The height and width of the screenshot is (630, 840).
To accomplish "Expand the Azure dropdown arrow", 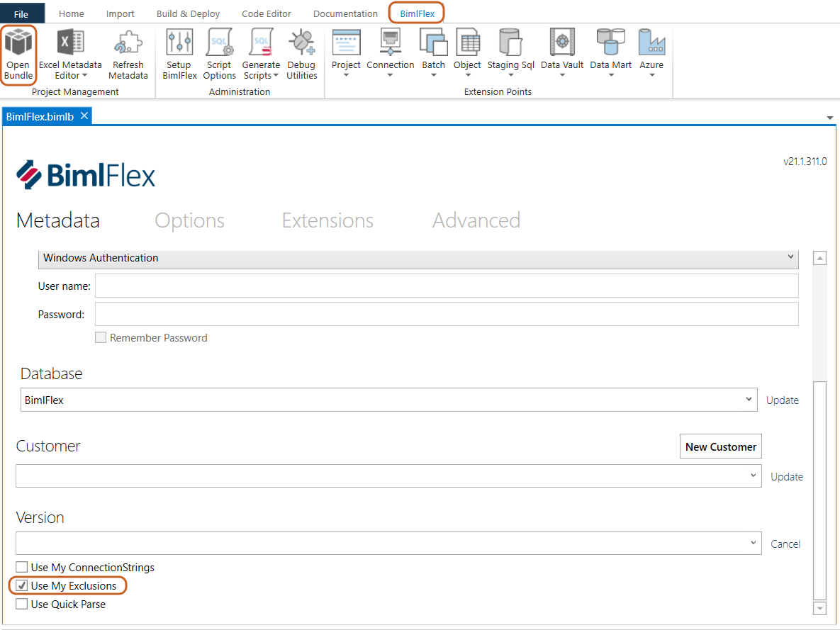I will 652,75.
